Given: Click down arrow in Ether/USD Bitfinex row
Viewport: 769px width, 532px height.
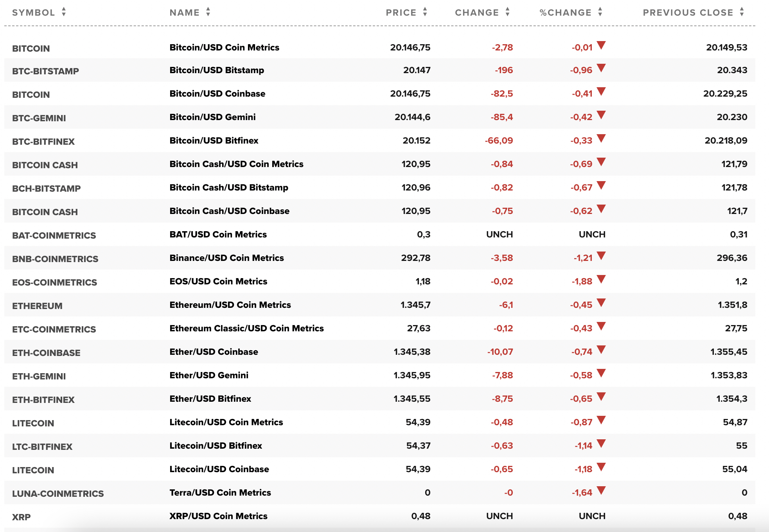Looking at the screenshot, I should 601,397.
